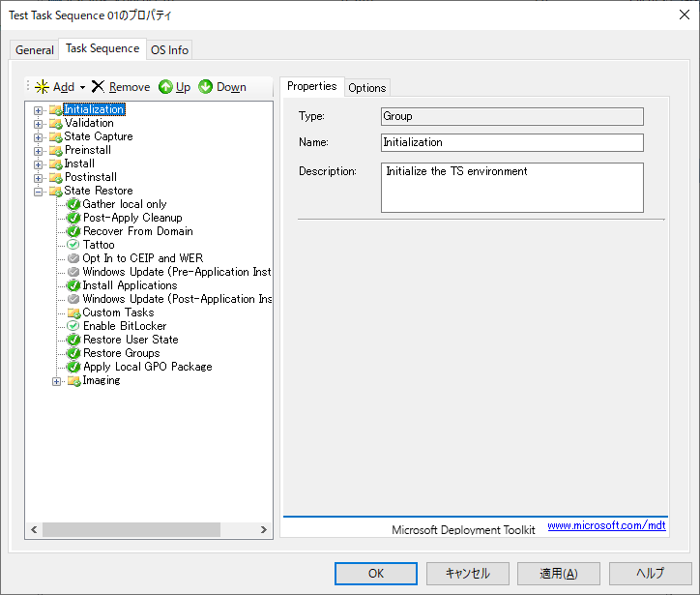Screen dimensions: 700x595
Task: Switch to the OS Info tab
Action: tap(169, 50)
